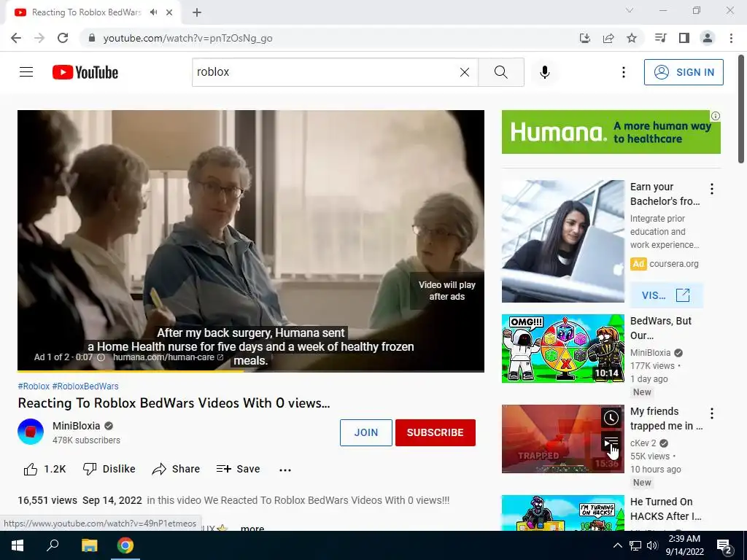This screenshot has height=560, width=747.
Task: Click the magnifier search button
Action: 500,72
